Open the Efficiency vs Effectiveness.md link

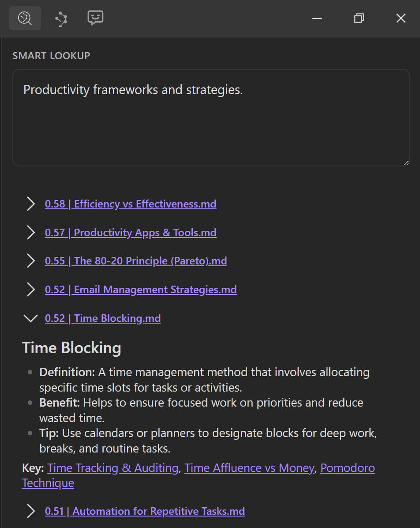[131, 204]
